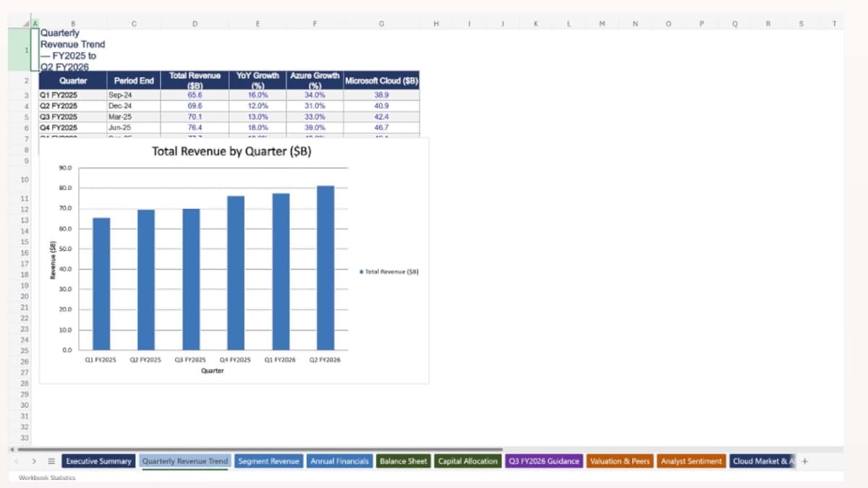Select column M header
The height and width of the screenshot is (488, 868).
click(x=602, y=24)
